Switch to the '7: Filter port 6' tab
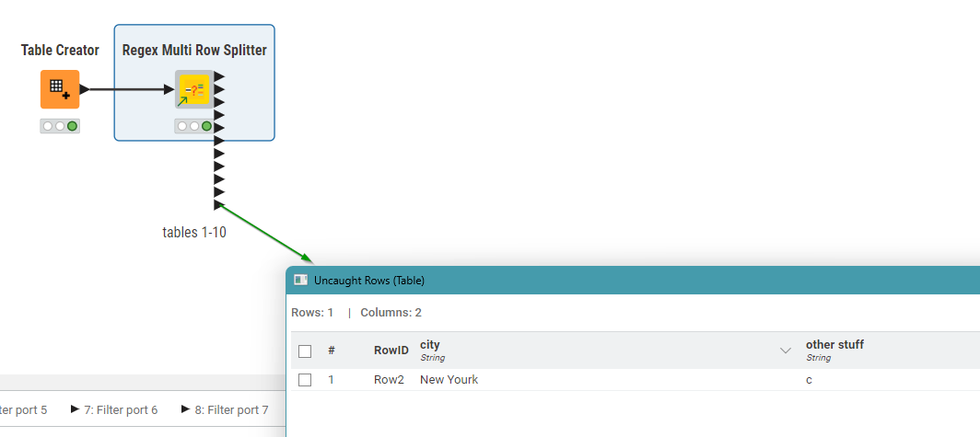This screenshot has height=437, width=980. click(x=114, y=409)
